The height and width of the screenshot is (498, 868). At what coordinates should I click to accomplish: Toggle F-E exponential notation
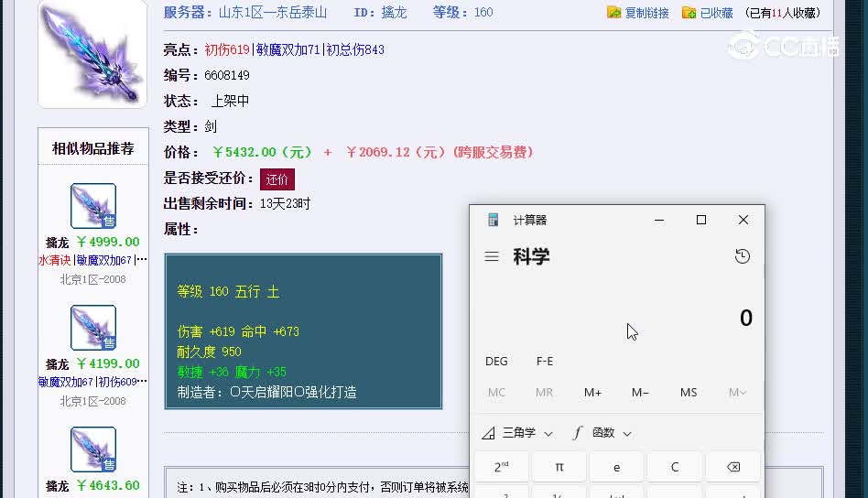coord(545,362)
